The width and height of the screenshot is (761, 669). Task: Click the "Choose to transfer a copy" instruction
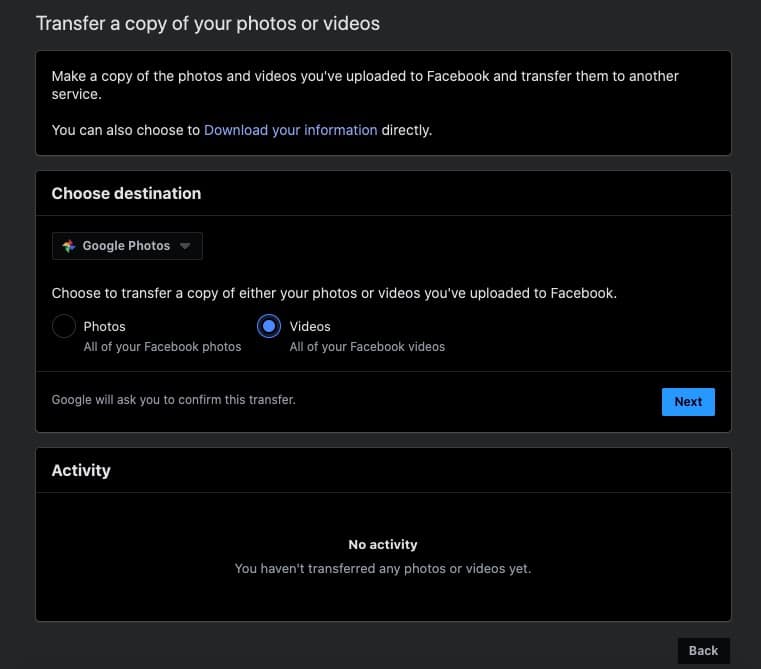click(x=334, y=294)
